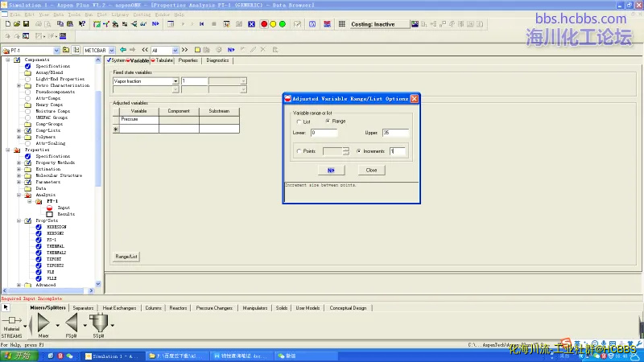This screenshot has width=644, height=362.
Task: Click the Data Browser go-back green arrow
Action: 123,50
